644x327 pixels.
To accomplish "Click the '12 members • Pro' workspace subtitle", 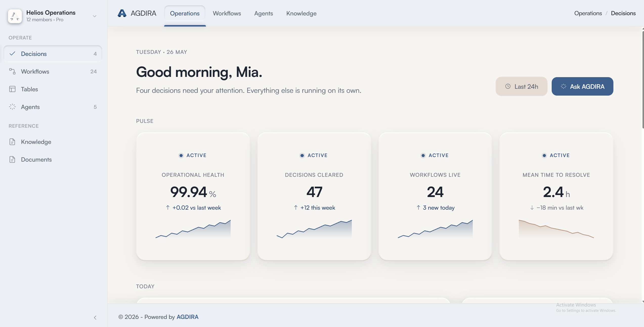I will coord(45,20).
